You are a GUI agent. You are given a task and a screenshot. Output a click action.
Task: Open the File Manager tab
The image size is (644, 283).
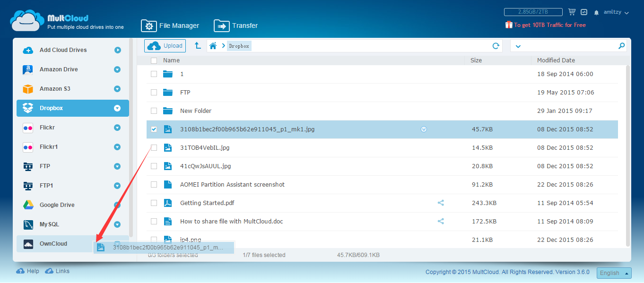(x=170, y=26)
